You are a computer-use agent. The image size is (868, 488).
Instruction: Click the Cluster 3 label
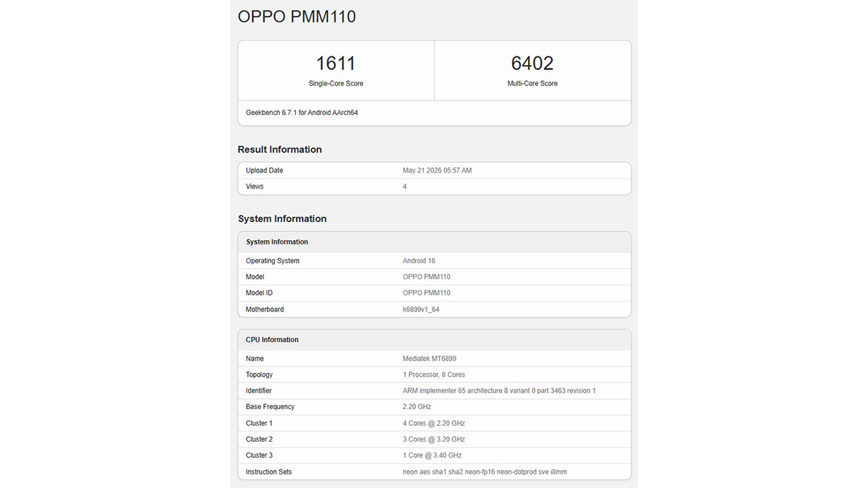pyautogui.click(x=260, y=455)
